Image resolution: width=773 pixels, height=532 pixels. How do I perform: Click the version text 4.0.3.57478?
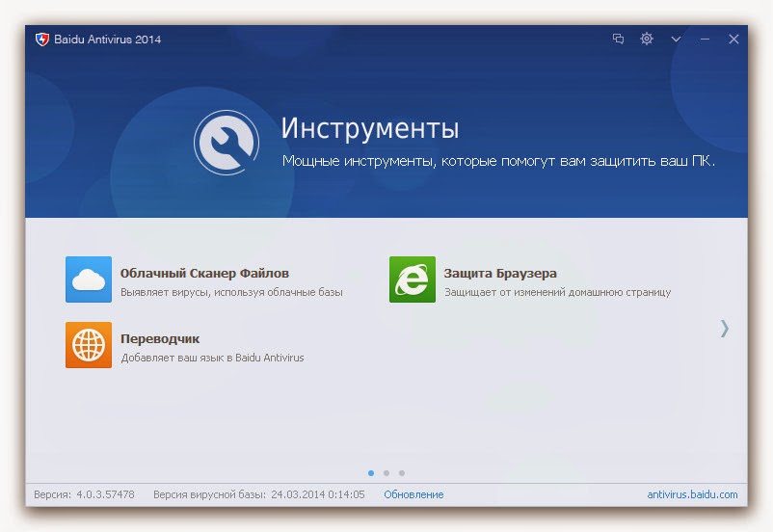pos(105,494)
